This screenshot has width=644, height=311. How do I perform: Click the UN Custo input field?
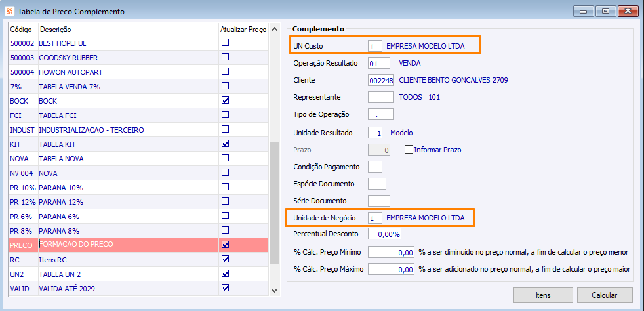coord(375,46)
